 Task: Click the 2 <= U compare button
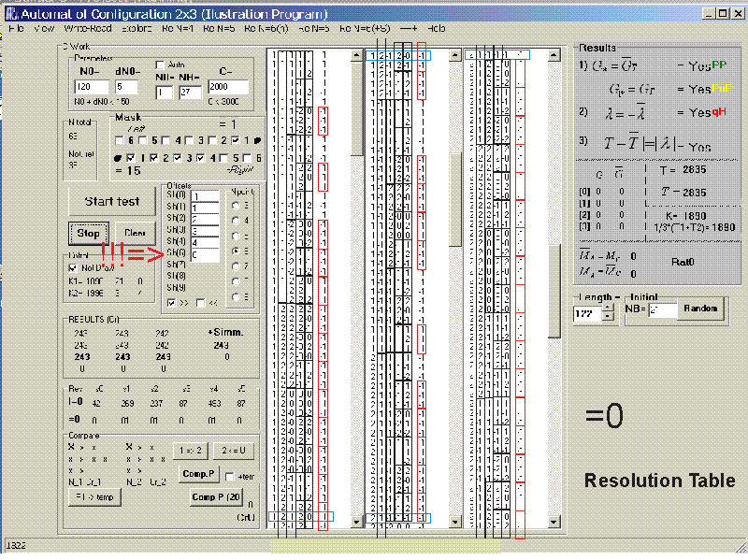234,451
